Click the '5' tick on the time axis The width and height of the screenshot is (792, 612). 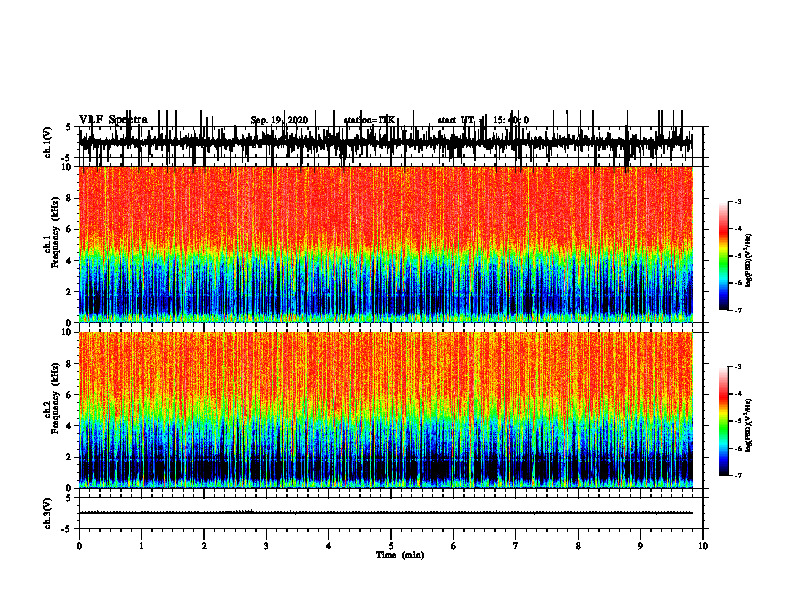[x=391, y=546]
